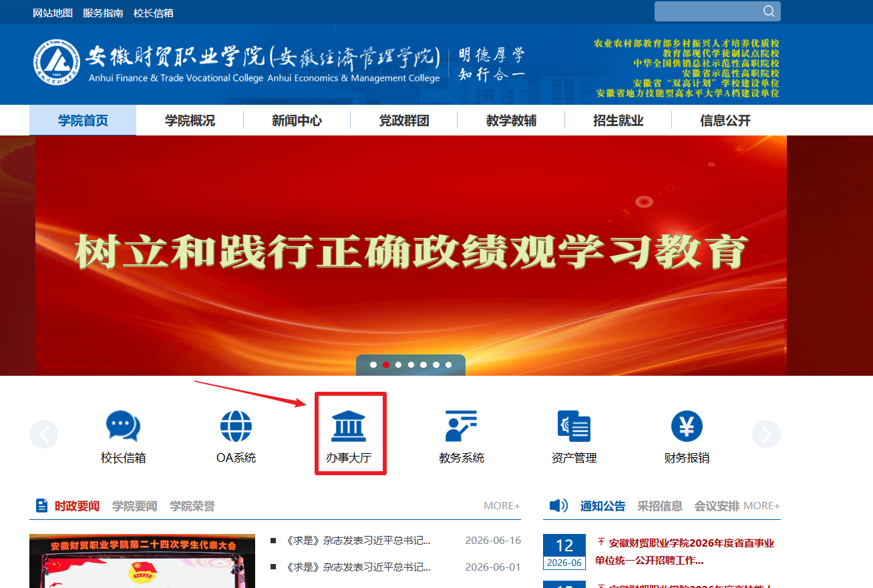Image resolution: width=873 pixels, height=588 pixels.
Task: Launch the 教务系统 icon
Action: tap(462, 426)
